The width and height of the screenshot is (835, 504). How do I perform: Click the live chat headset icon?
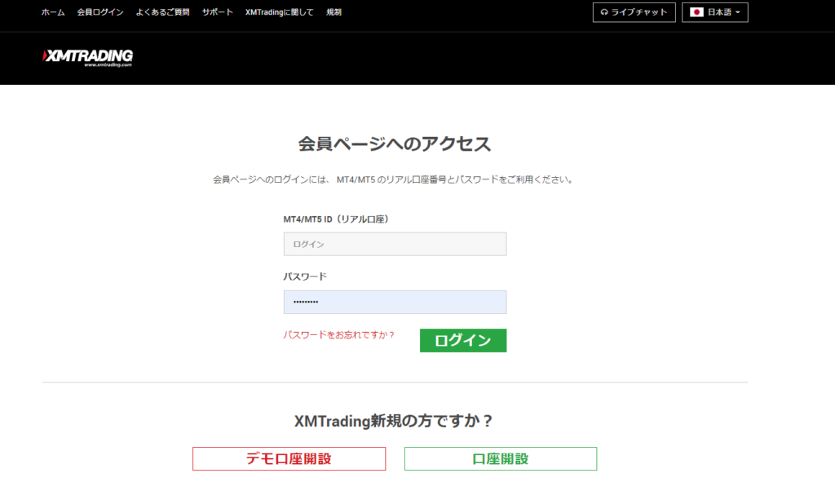coord(604,12)
